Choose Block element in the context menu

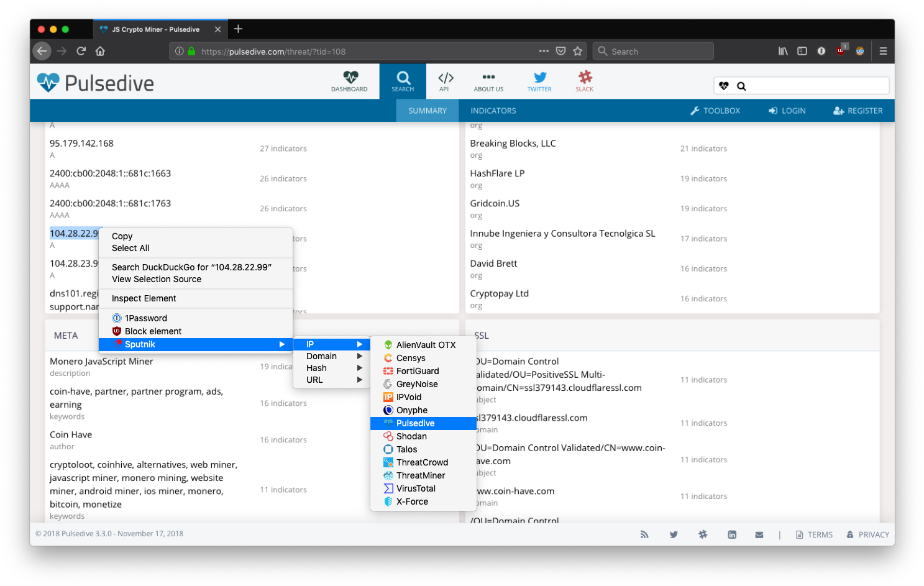tap(196, 331)
